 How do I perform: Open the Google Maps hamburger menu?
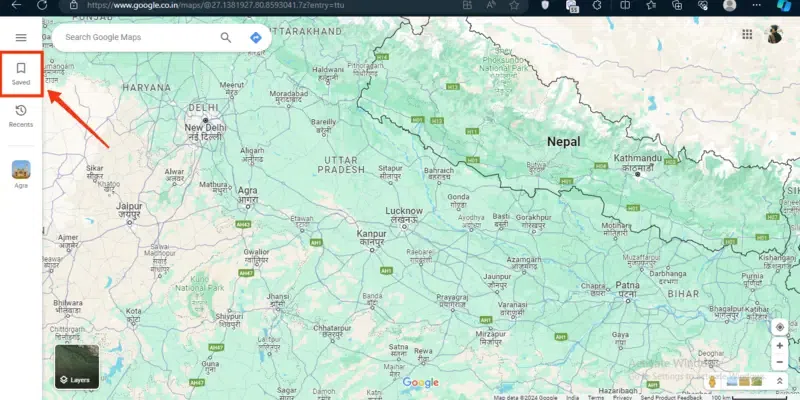coord(21,37)
